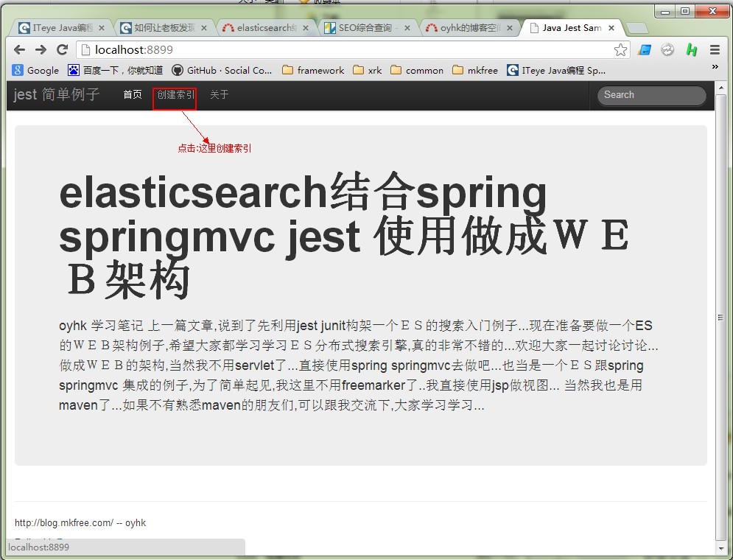Viewport: 733px width, 560px height.
Task: Close the elasticsearch tab
Action: [x=305, y=28]
